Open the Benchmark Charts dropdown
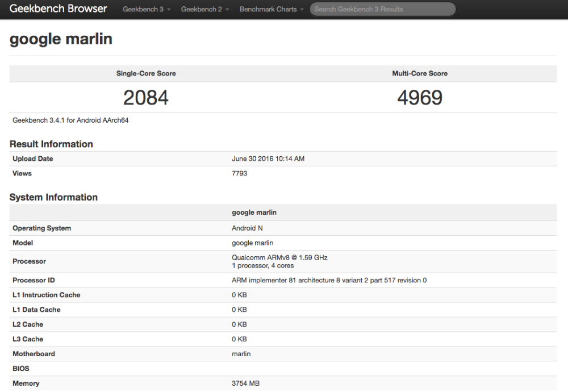 point(271,10)
